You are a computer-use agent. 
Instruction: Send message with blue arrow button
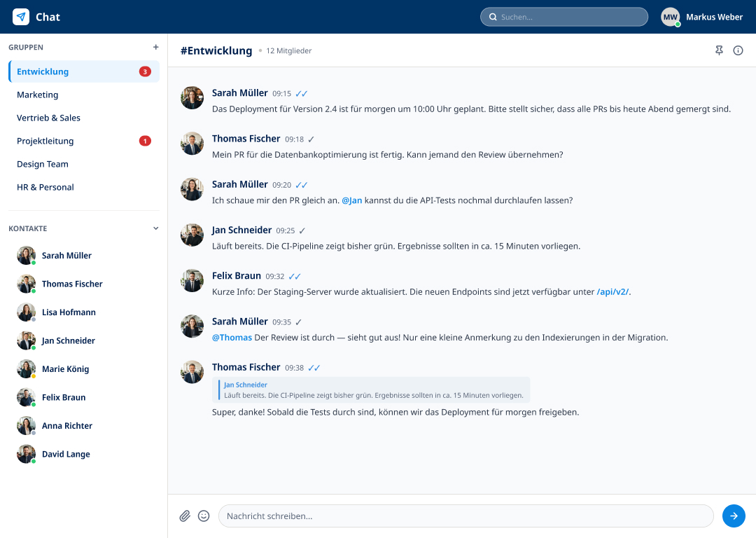tap(734, 516)
